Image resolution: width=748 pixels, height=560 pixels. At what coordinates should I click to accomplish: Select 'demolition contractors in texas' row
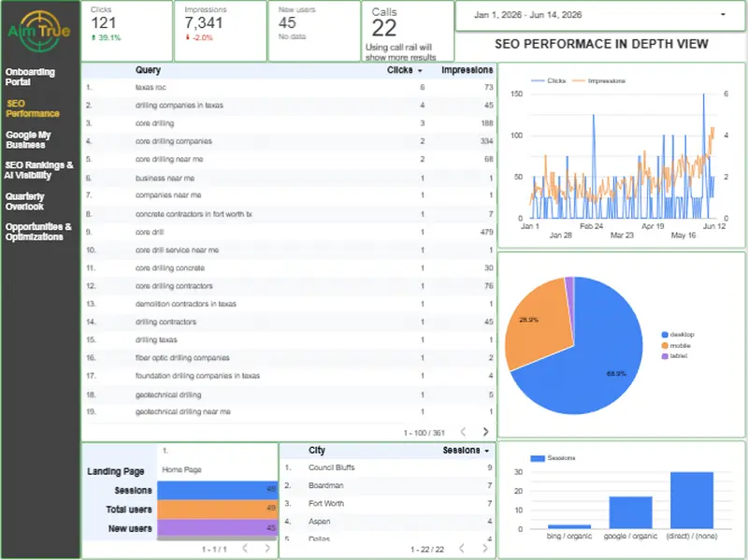(x=289, y=304)
